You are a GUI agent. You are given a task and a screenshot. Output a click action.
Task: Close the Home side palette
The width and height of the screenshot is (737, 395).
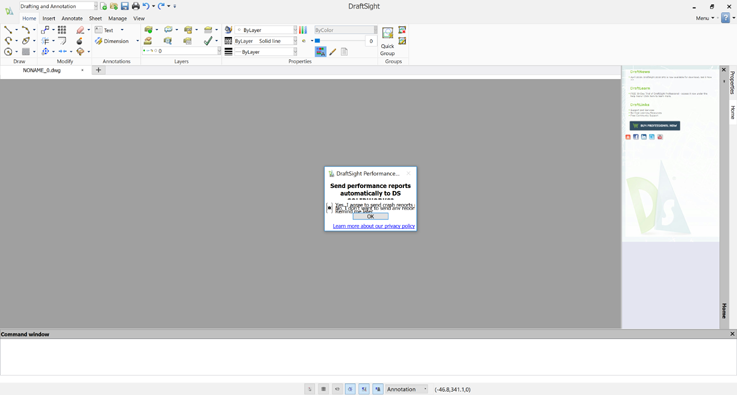[724, 70]
